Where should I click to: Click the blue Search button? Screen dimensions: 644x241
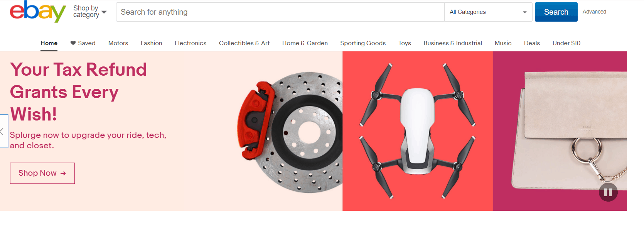point(556,12)
